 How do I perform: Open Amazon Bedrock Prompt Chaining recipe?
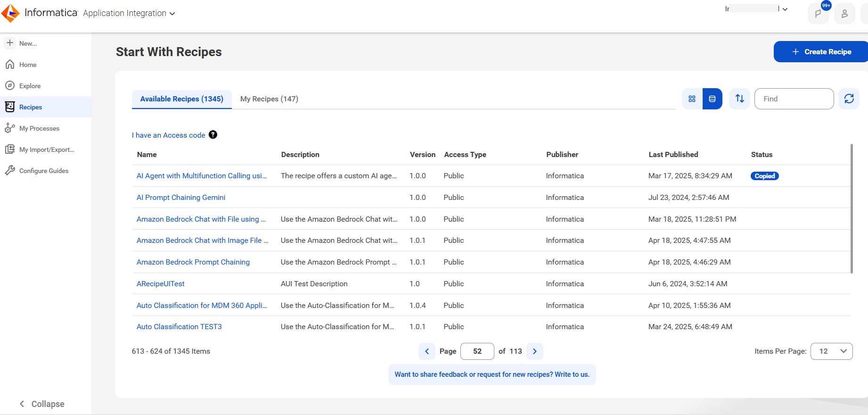(193, 262)
